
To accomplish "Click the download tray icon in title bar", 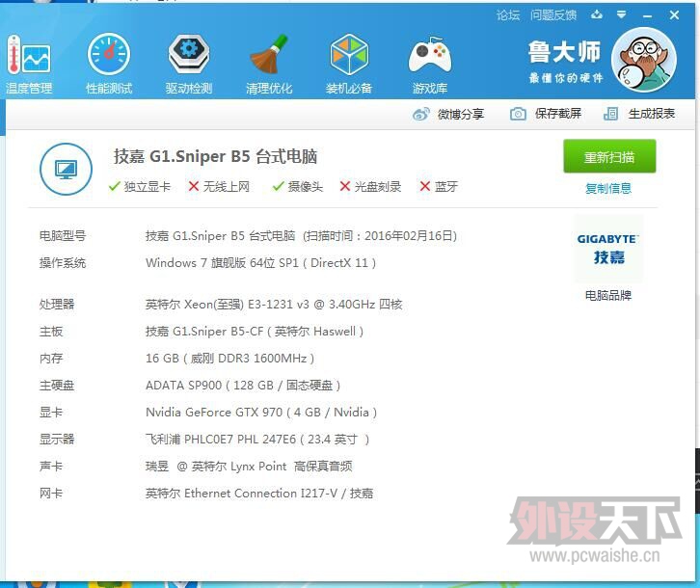I will [x=597, y=14].
